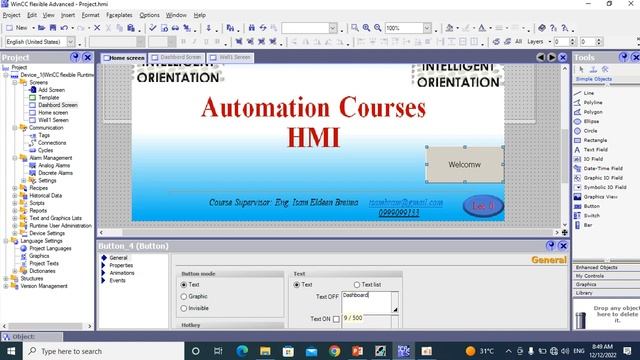Screen dimensions: 640x360
Task: Open the Layers dropdown arrow
Action: (x=550, y=42)
